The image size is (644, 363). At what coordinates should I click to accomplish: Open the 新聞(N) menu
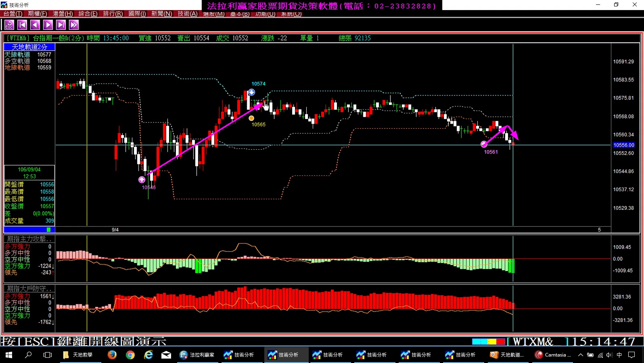click(x=161, y=14)
